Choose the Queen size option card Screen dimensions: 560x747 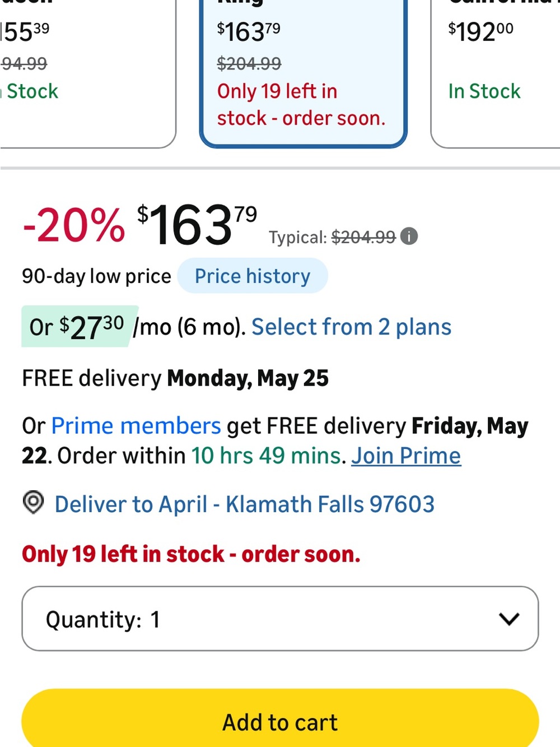[87, 73]
